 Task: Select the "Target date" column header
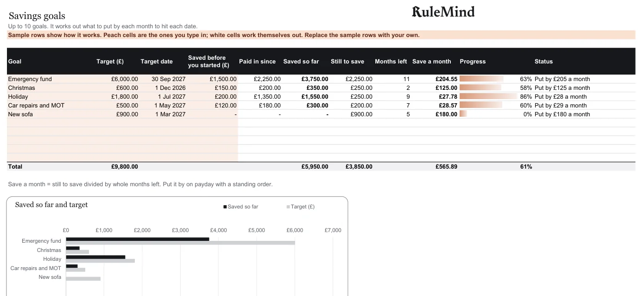(x=157, y=61)
